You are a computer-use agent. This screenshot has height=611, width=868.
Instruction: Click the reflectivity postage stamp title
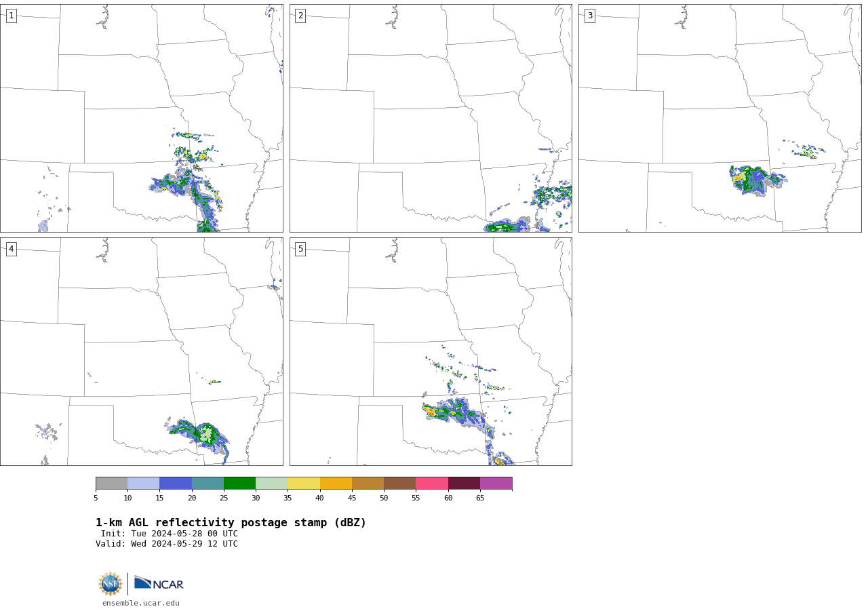click(231, 523)
